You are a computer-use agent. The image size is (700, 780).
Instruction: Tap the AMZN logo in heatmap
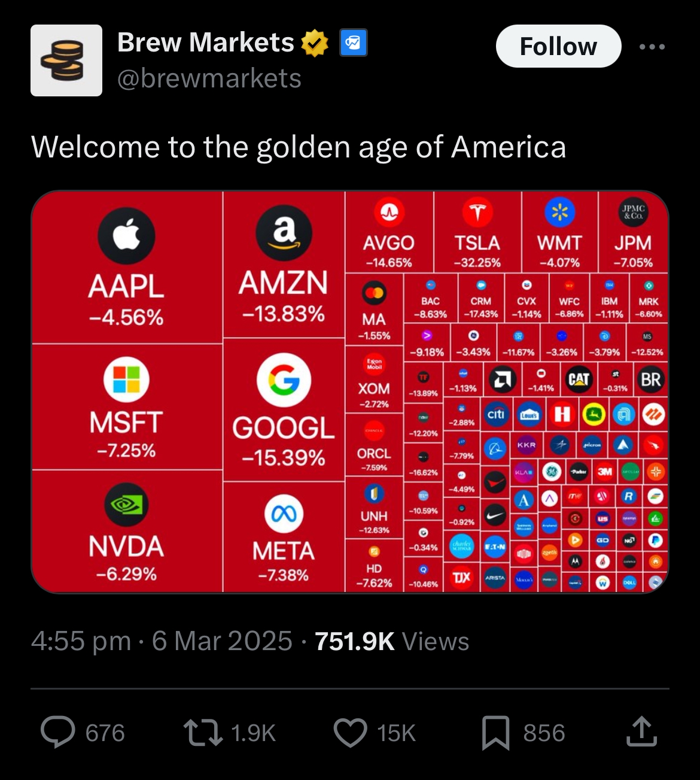pos(284,232)
